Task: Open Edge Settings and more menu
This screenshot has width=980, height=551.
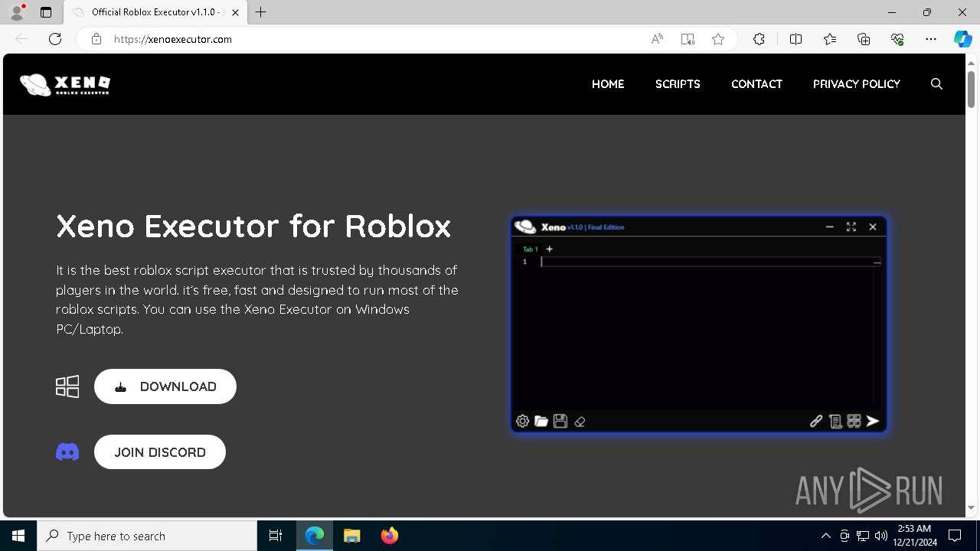Action: coord(931,39)
